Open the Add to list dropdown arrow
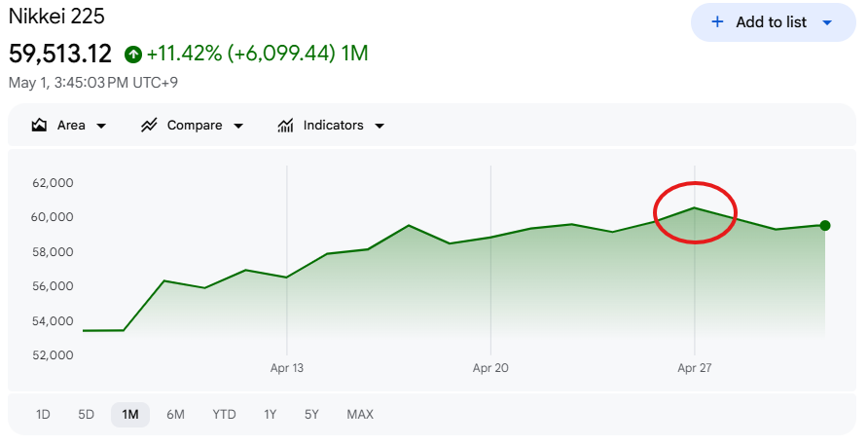 [x=827, y=22]
